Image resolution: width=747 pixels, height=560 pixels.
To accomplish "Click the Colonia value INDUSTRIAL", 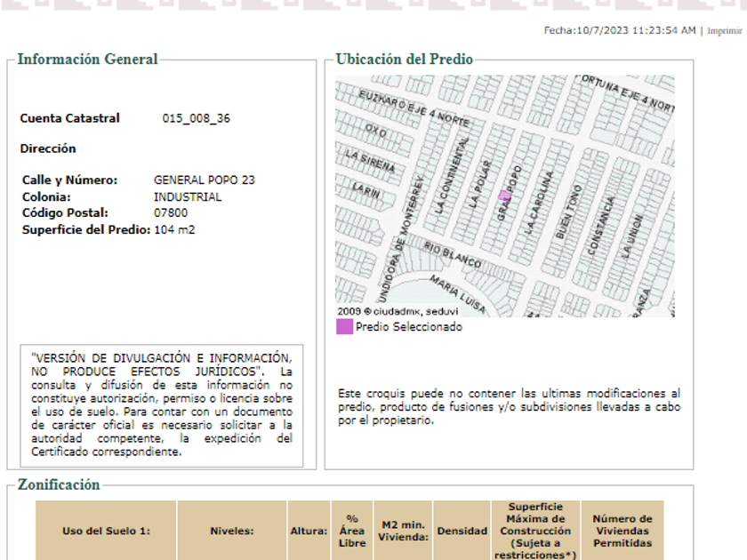I will [188, 196].
